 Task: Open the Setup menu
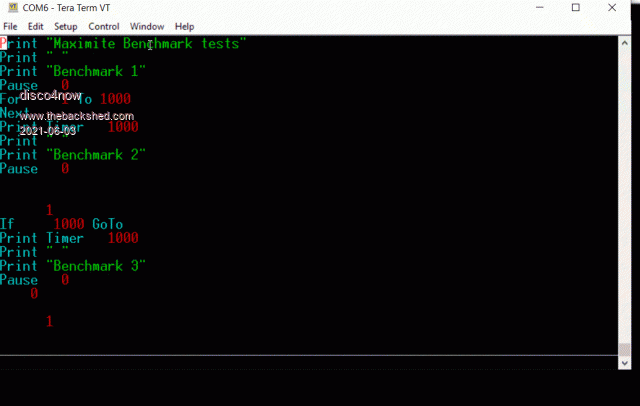66,27
